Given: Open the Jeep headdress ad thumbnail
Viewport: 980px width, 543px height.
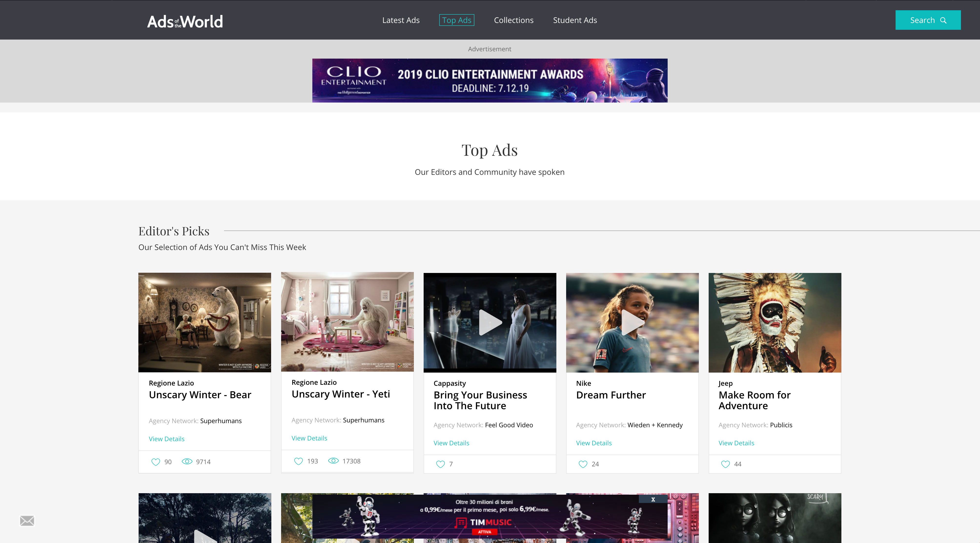Looking at the screenshot, I should (x=774, y=322).
